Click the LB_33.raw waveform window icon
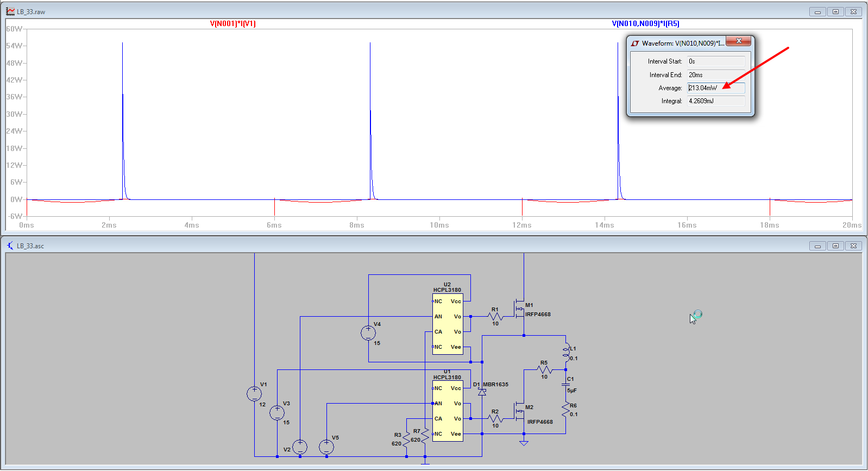Viewport: 868px width, 471px height. 10,11
